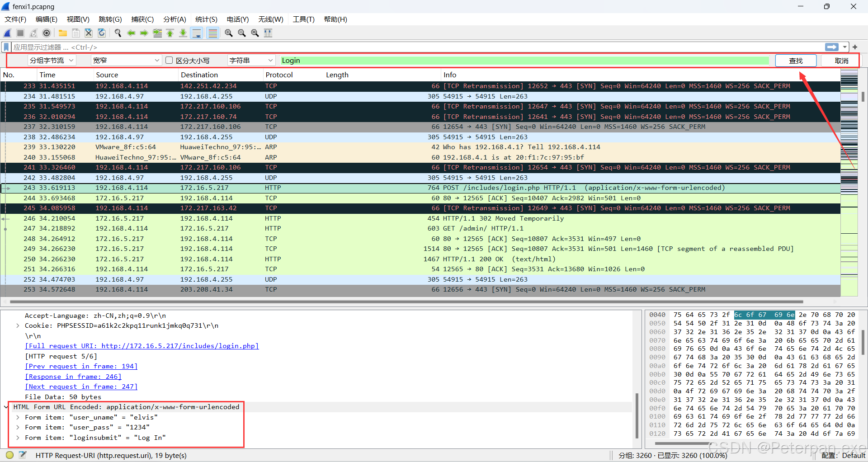Image resolution: width=868 pixels, height=462 pixels.
Task: Toggle auto-scroll during live capture icon
Action: [x=197, y=33]
